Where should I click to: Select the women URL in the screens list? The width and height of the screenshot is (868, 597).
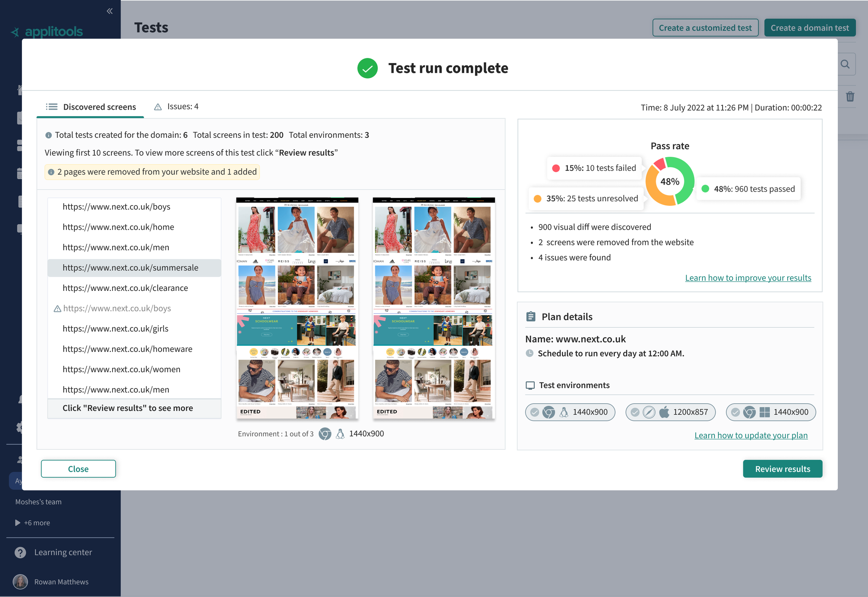click(134, 370)
